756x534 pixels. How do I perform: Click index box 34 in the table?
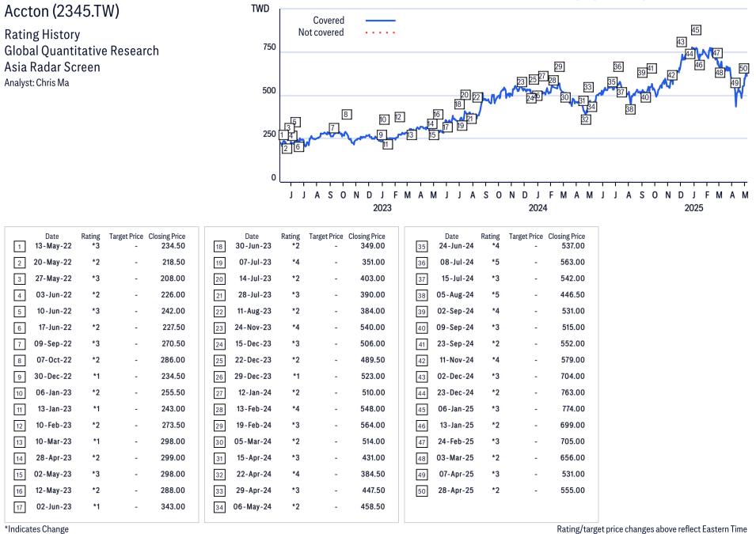coord(219,507)
